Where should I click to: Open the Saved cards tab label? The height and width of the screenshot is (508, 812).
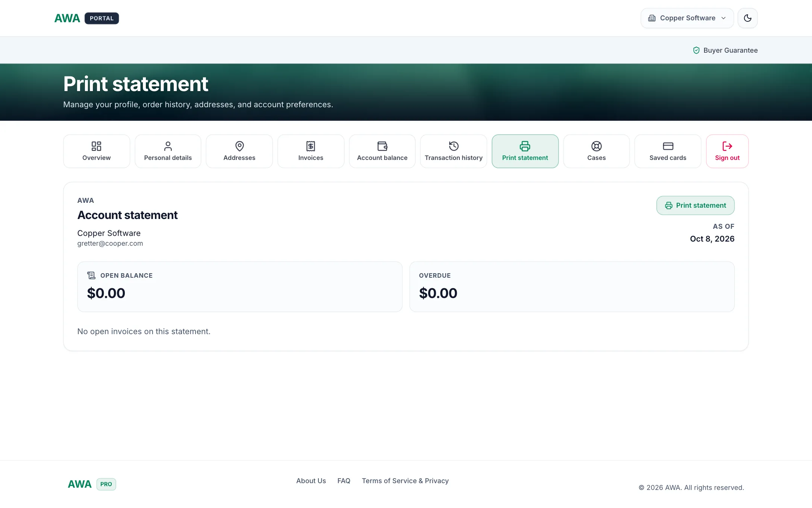coord(668,158)
